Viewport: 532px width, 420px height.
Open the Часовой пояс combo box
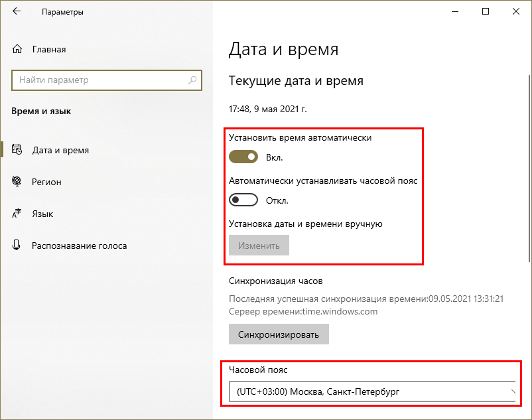pos(371,392)
